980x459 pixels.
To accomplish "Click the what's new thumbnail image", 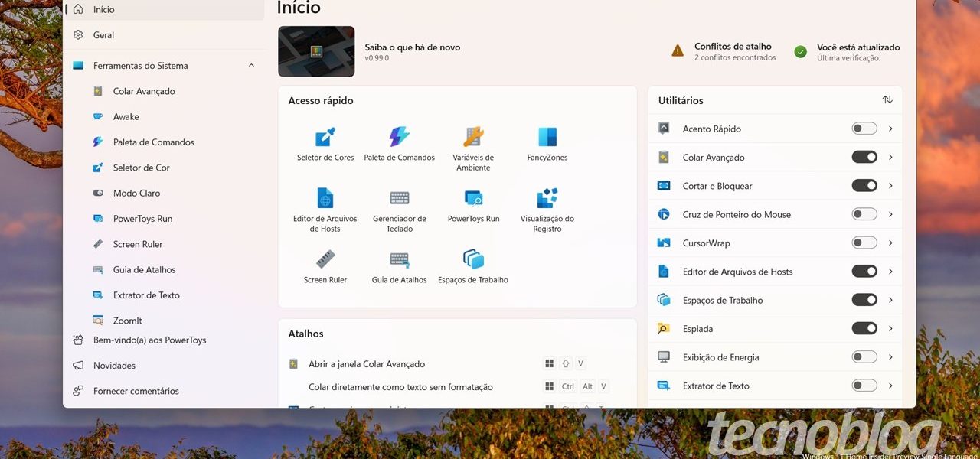I will point(316,51).
